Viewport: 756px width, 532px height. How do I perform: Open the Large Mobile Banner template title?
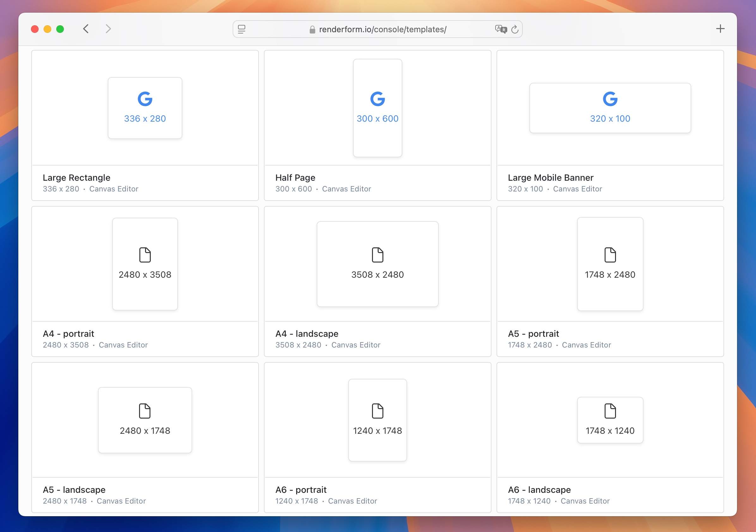[x=551, y=178]
